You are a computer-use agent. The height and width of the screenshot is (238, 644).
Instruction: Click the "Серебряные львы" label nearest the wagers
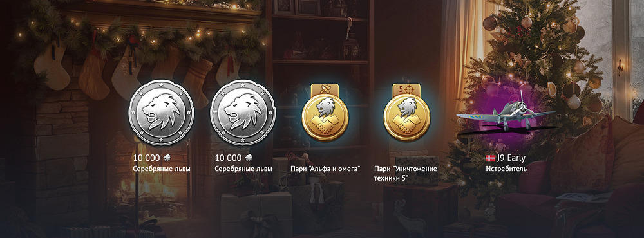pos(243,169)
